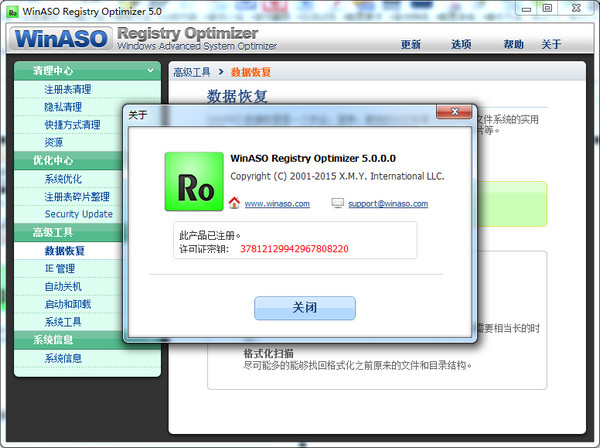The height and width of the screenshot is (448, 600).
Task: Close the WinASO main window
Action: click(x=576, y=8)
